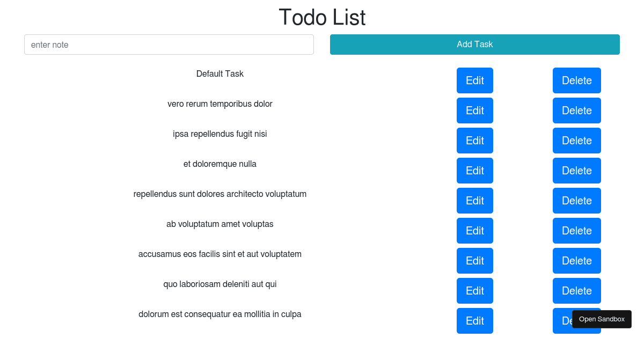This screenshot has width=644, height=338.
Task: Delete the 'et doloremque nulla' task
Action: click(x=576, y=171)
